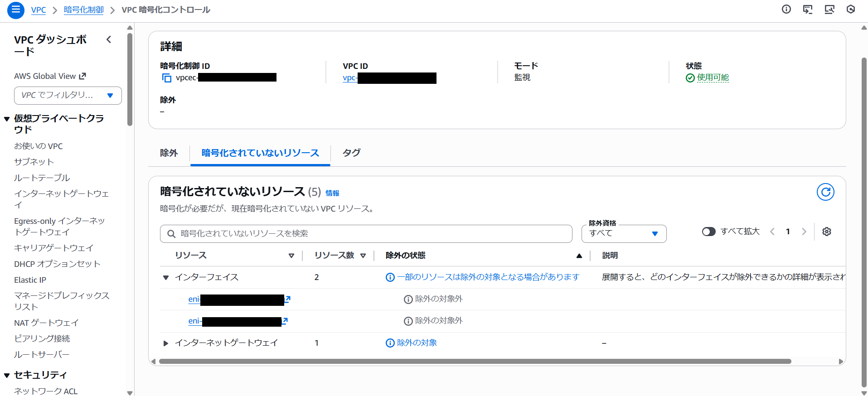Viewport: 868px width, 396px height.
Task: Click VPC breadcrumb link
Action: 39,10
